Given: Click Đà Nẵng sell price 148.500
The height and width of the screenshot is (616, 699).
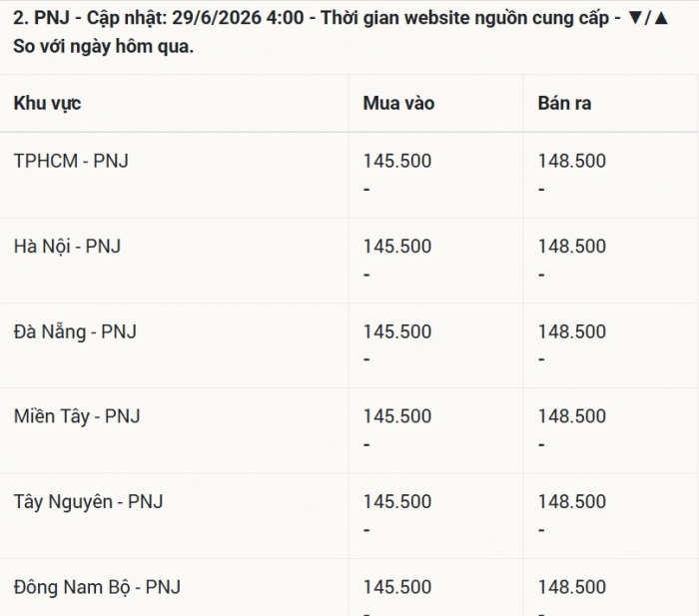Looking at the screenshot, I should [x=572, y=331].
